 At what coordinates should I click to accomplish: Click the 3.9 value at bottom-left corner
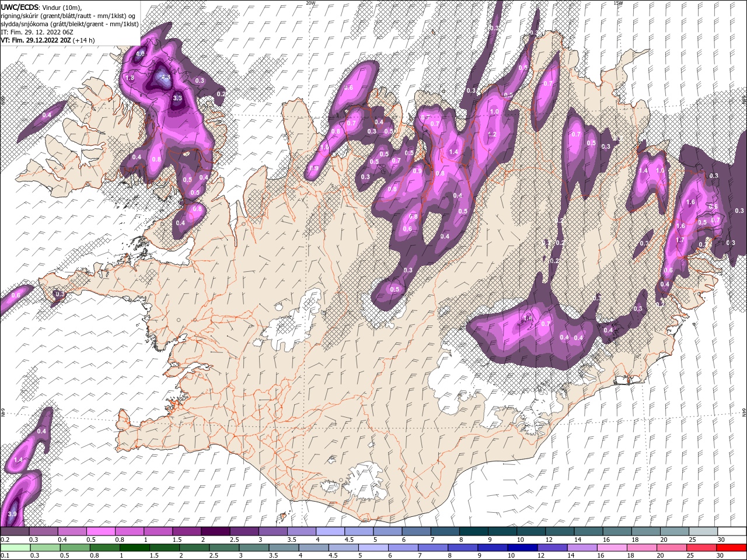pyautogui.click(x=12, y=513)
